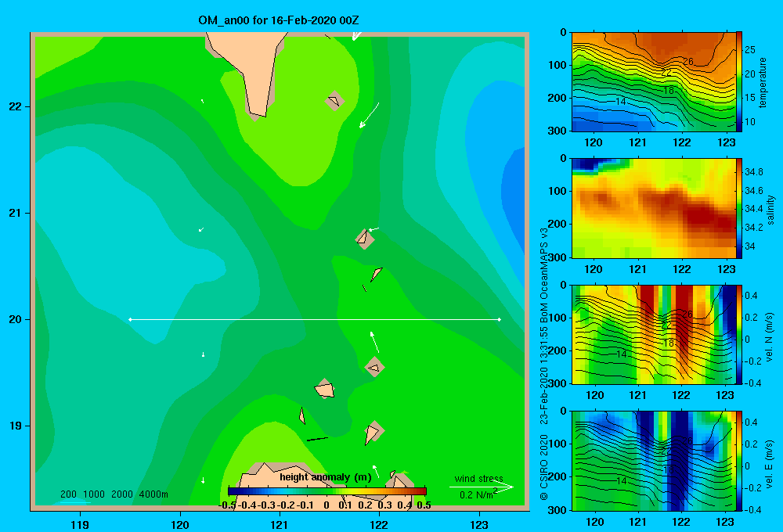Image resolution: width=783 pixels, height=532 pixels.
Task: Click contour label 26 in the temperature panel
Action: tap(688, 61)
